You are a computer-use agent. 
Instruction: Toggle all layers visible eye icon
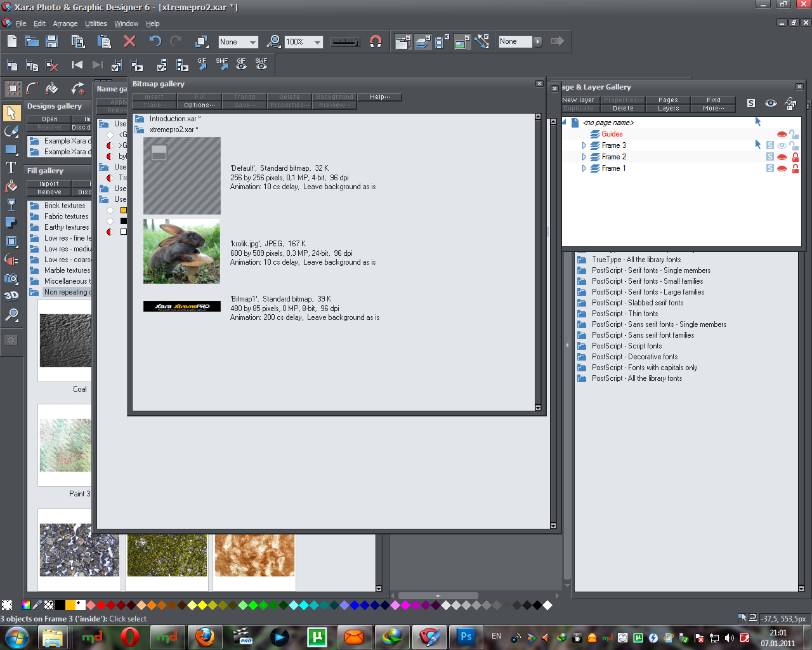(x=771, y=103)
